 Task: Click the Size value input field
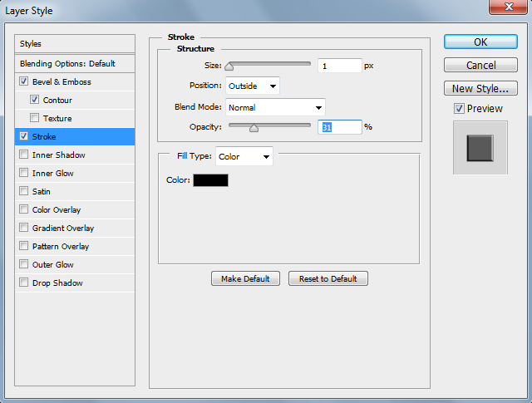pyautogui.click(x=340, y=66)
